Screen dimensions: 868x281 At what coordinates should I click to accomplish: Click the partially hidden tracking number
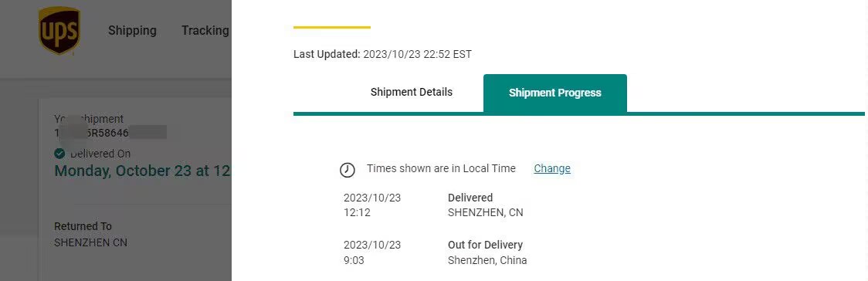click(110, 133)
